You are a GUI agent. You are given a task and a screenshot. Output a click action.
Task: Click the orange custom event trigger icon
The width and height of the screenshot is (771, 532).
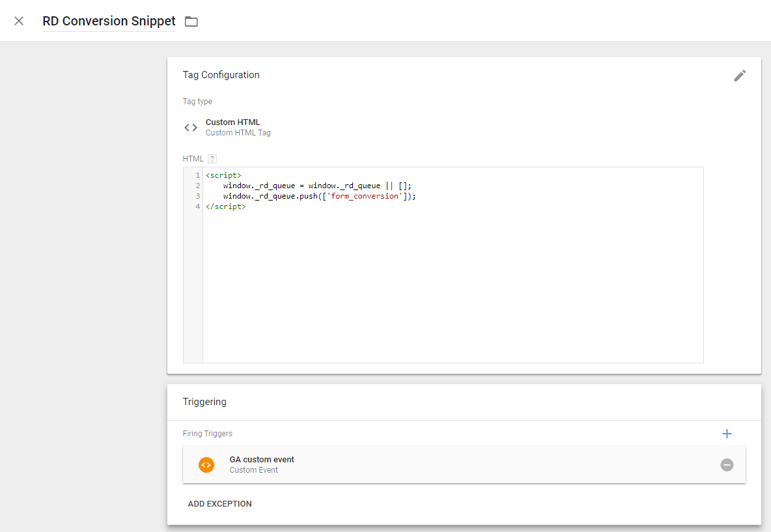(206, 465)
